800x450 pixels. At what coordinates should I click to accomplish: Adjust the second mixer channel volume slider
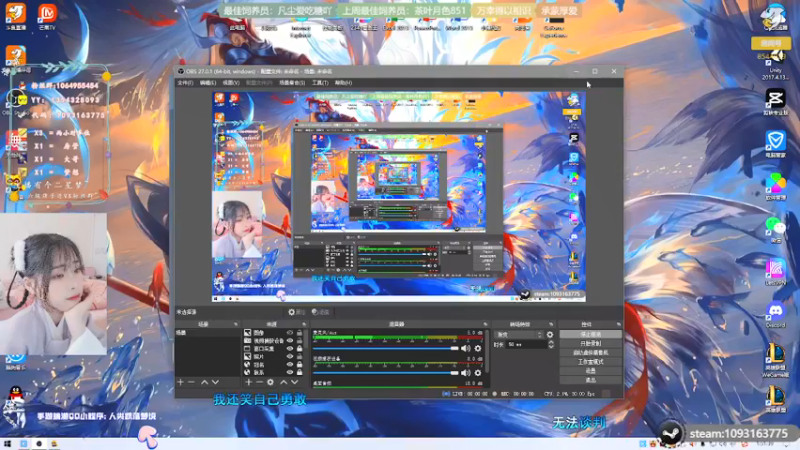click(386, 373)
